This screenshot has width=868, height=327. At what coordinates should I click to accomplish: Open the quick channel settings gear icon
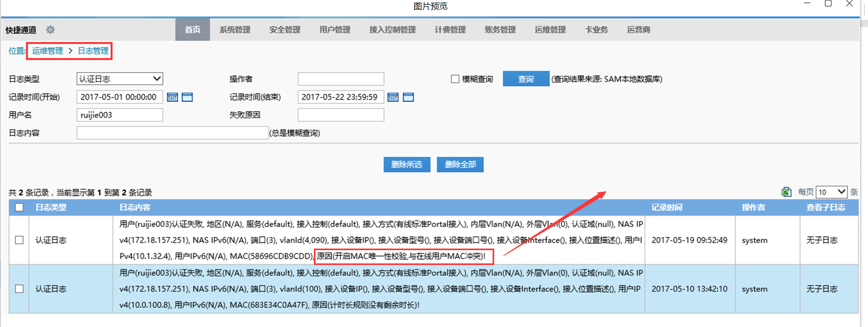(x=50, y=30)
